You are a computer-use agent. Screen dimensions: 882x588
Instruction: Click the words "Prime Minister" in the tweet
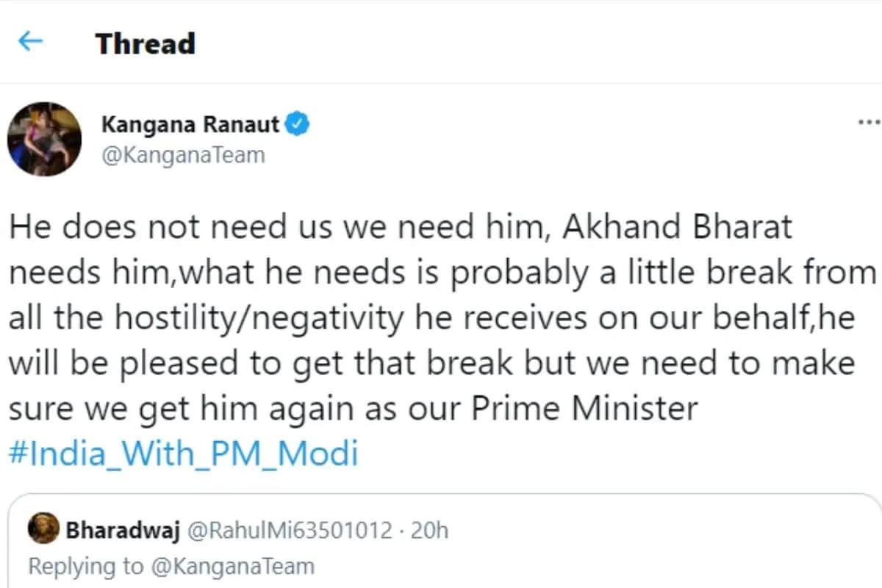pyautogui.click(x=584, y=409)
